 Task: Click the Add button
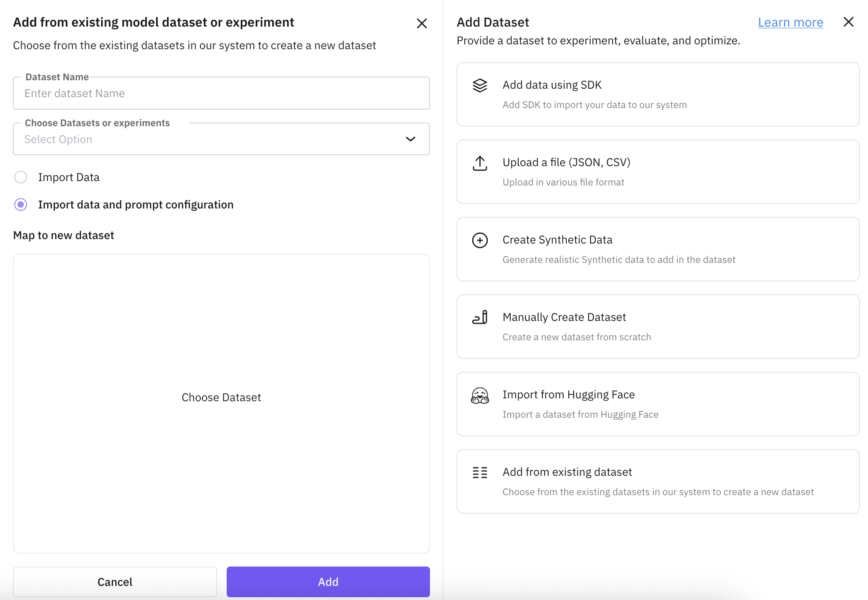click(x=328, y=581)
